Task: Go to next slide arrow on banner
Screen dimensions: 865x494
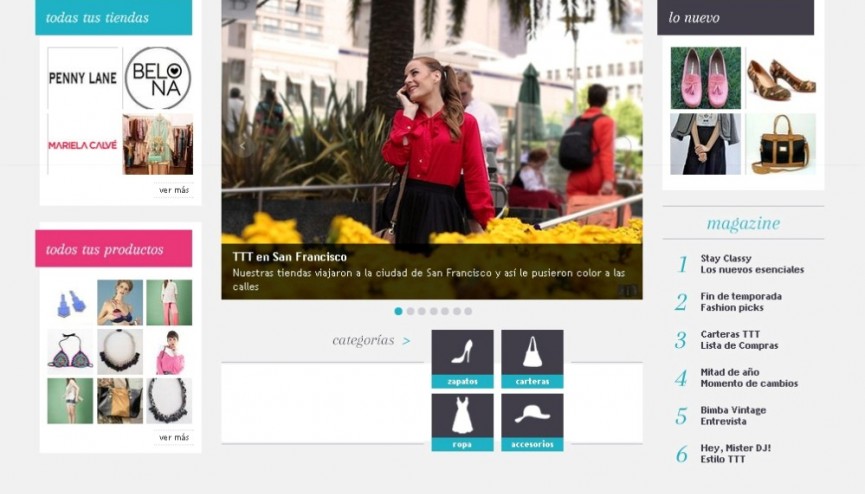Action: (x=623, y=146)
